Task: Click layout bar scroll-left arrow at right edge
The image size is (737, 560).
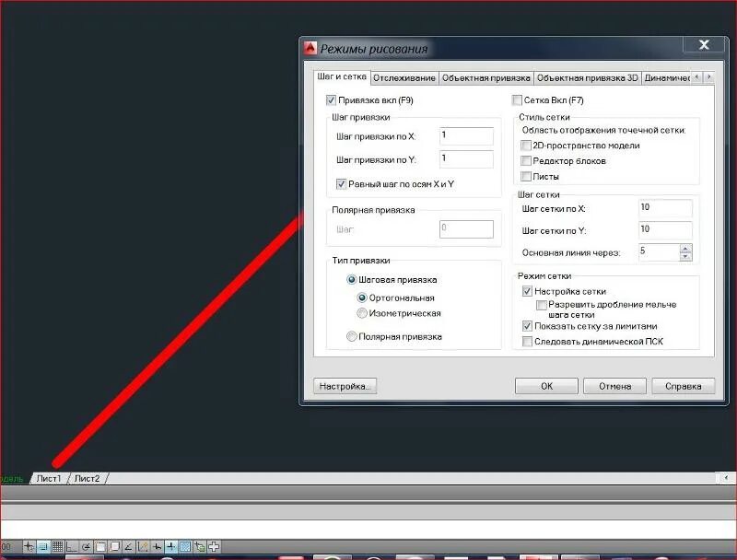Action: pyautogui.click(x=726, y=478)
